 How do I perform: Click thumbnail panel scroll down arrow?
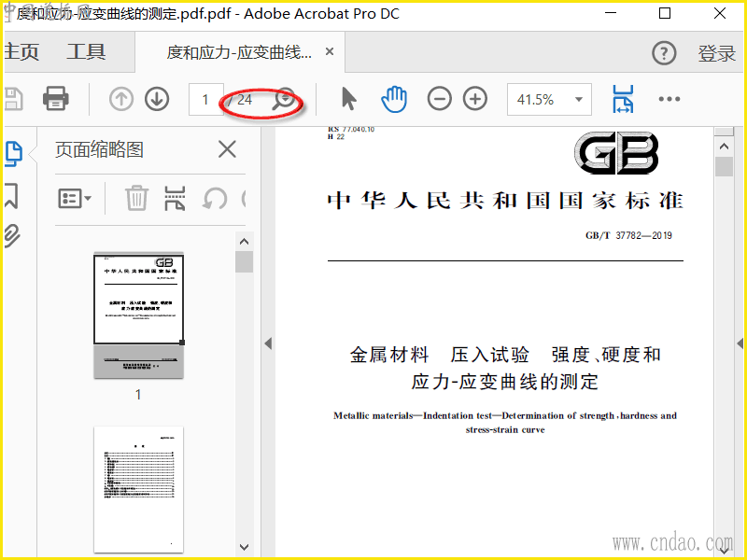tap(244, 547)
